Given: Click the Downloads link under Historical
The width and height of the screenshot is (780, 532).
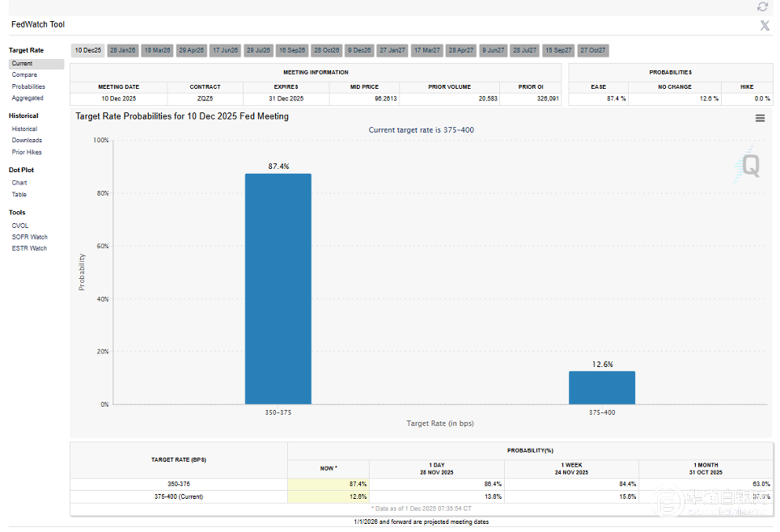Looking at the screenshot, I should click(27, 141).
